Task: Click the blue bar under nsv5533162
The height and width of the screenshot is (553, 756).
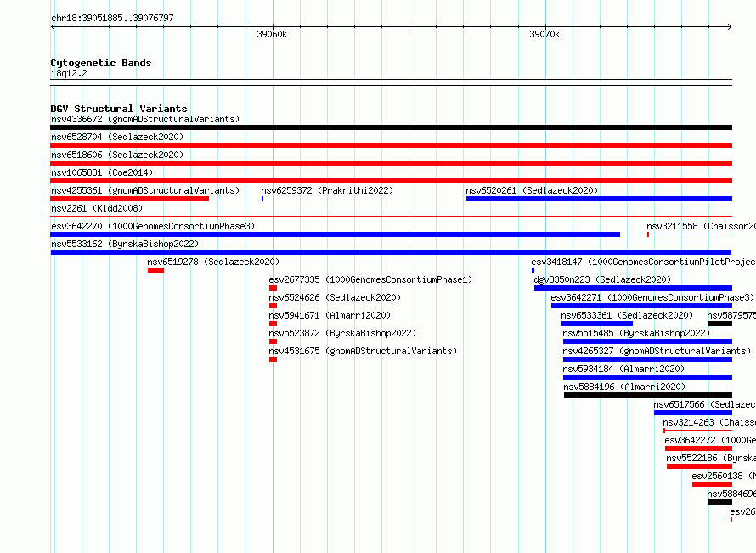Action: (391, 252)
